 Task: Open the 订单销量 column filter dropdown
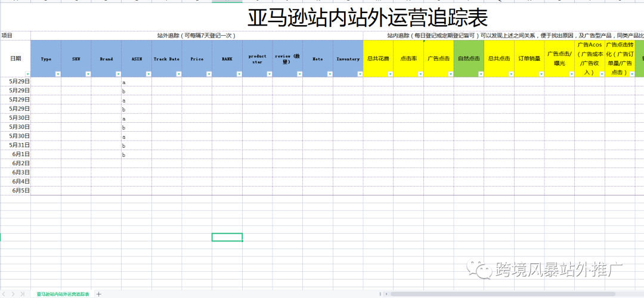[541, 74]
